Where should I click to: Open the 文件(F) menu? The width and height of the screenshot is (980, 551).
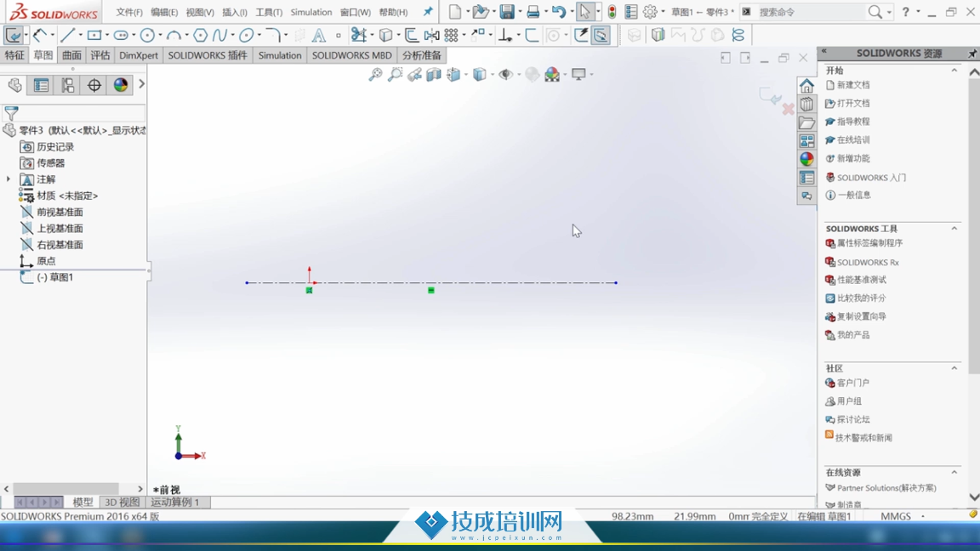128,13
